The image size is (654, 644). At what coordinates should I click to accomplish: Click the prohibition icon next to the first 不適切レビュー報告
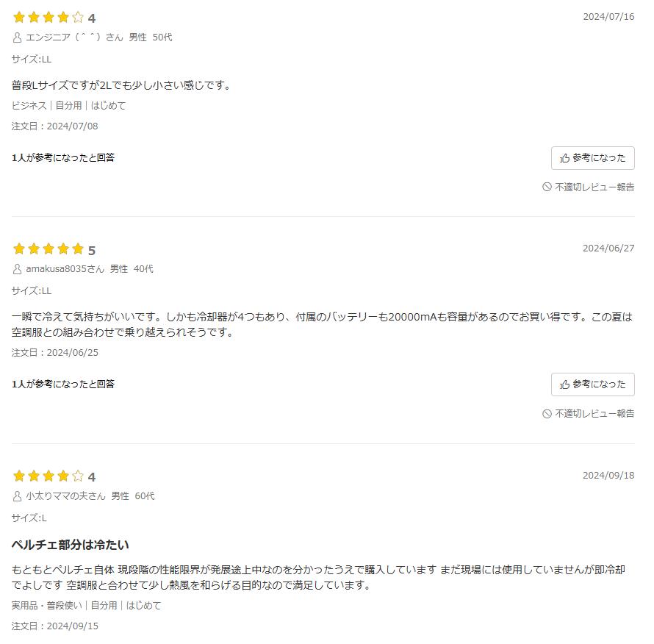pos(547,187)
